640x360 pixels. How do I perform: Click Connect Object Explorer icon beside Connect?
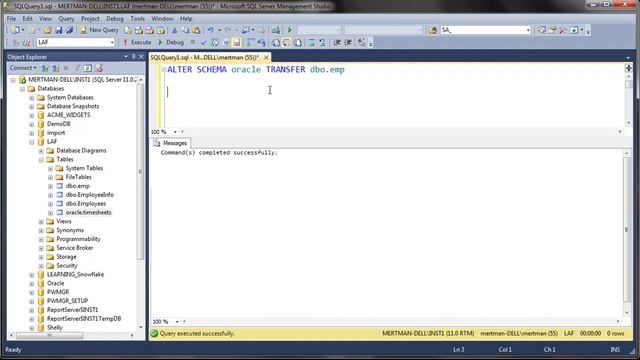pyautogui.click(x=44, y=68)
